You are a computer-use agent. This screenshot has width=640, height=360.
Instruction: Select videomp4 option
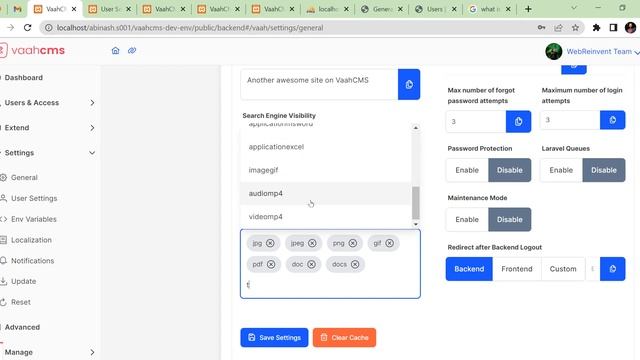click(x=326, y=217)
